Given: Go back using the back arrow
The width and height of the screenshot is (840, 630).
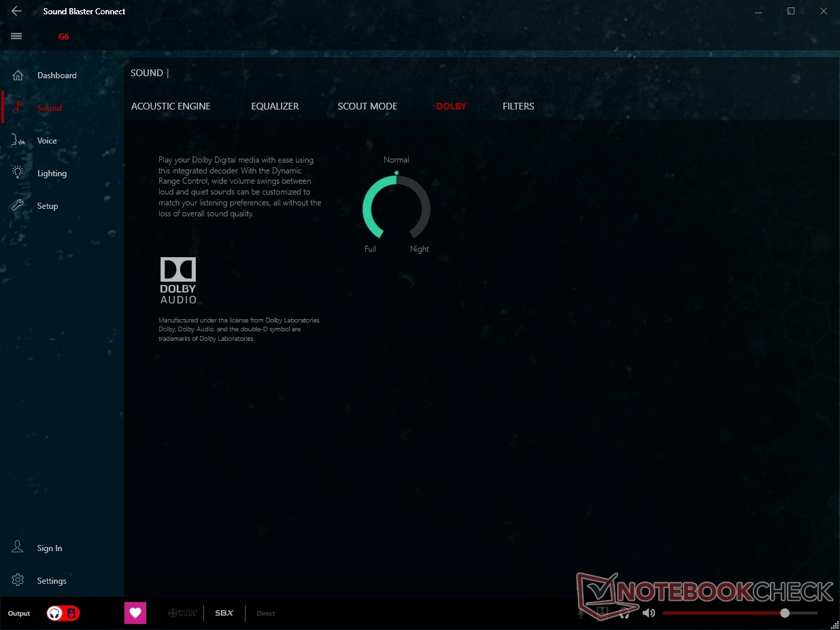Looking at the screenshot, I should [16, 11].
